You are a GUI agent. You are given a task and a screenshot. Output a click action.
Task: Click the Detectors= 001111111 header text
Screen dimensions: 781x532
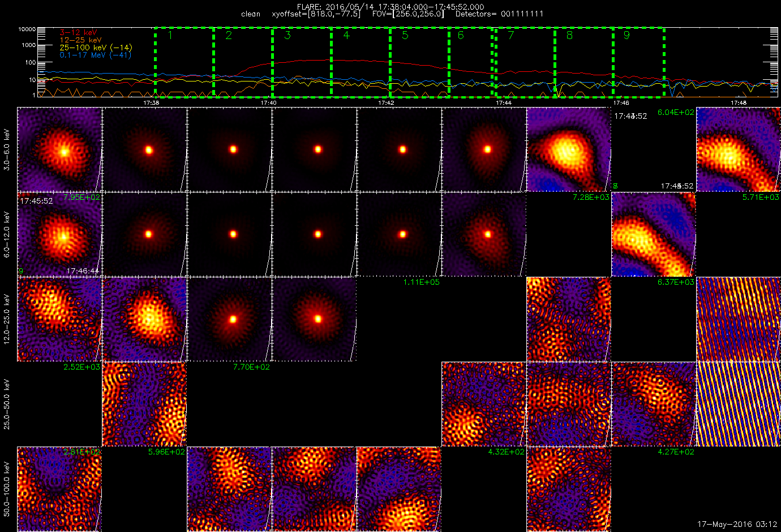point(499,14)
